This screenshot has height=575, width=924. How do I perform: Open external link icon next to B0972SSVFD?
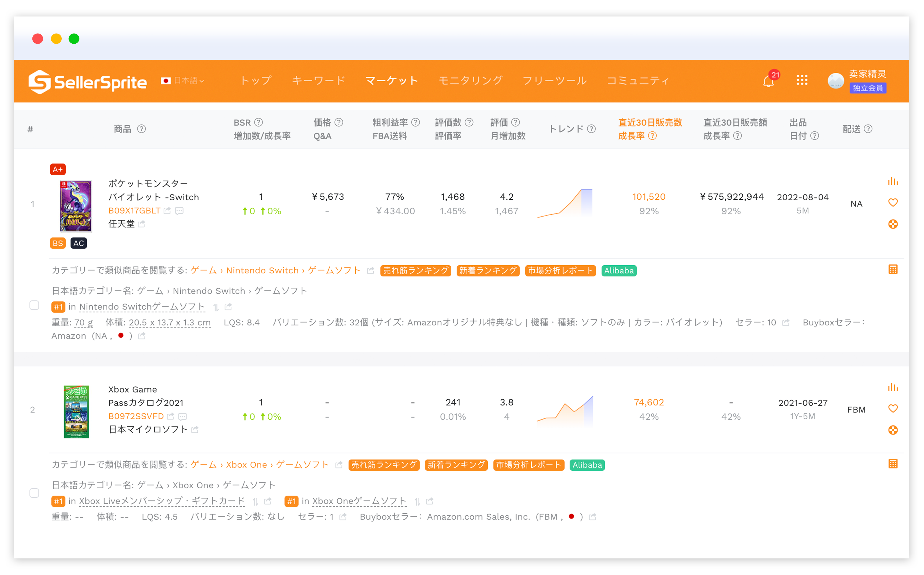tap(170, 417)
